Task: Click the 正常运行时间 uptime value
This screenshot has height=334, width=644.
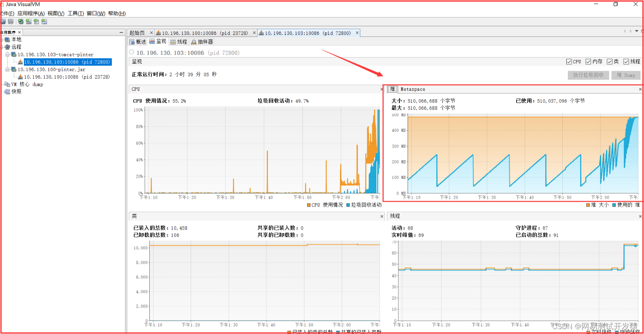Action: coord(193,75)
